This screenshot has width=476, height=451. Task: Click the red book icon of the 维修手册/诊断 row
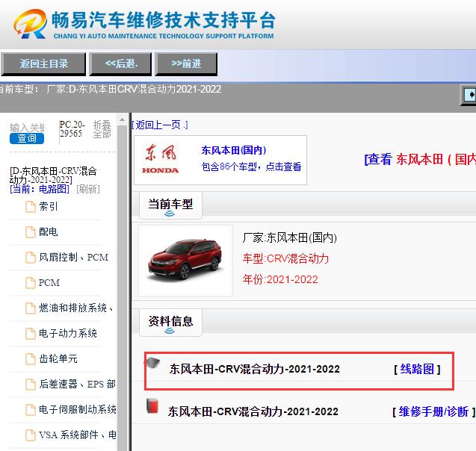tap(152, 405)
